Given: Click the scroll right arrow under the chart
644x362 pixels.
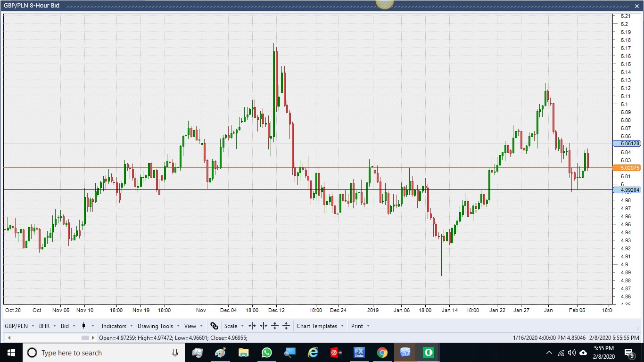Looking at the screenshot, I should click(x=93, y=338).
